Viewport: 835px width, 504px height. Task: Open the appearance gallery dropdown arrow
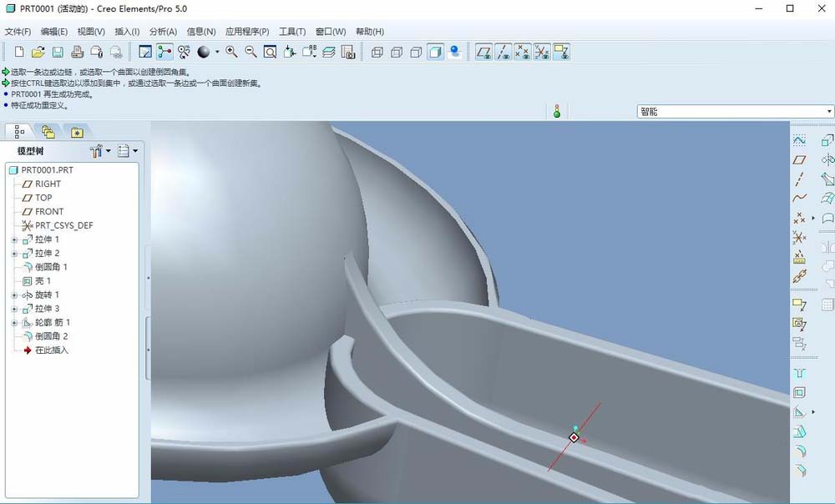[x=217, y=52]
